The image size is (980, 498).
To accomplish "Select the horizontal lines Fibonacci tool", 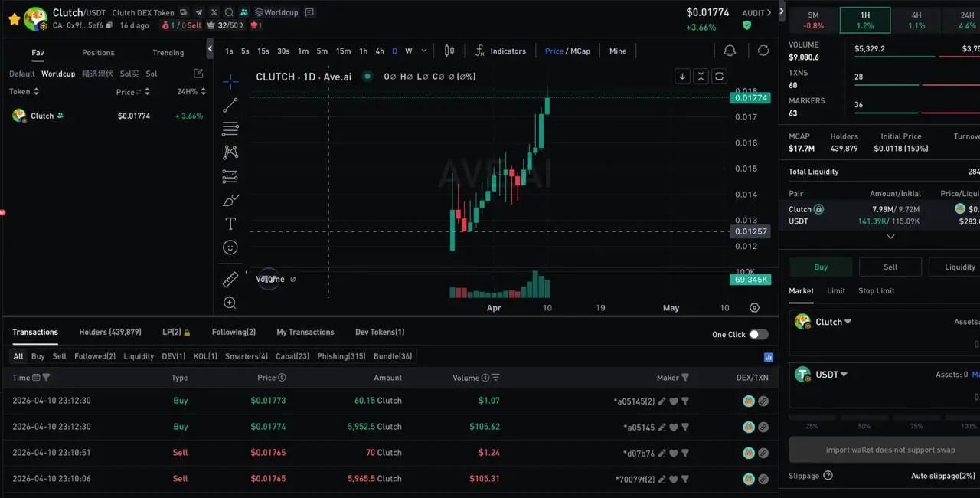I will 230,129.
